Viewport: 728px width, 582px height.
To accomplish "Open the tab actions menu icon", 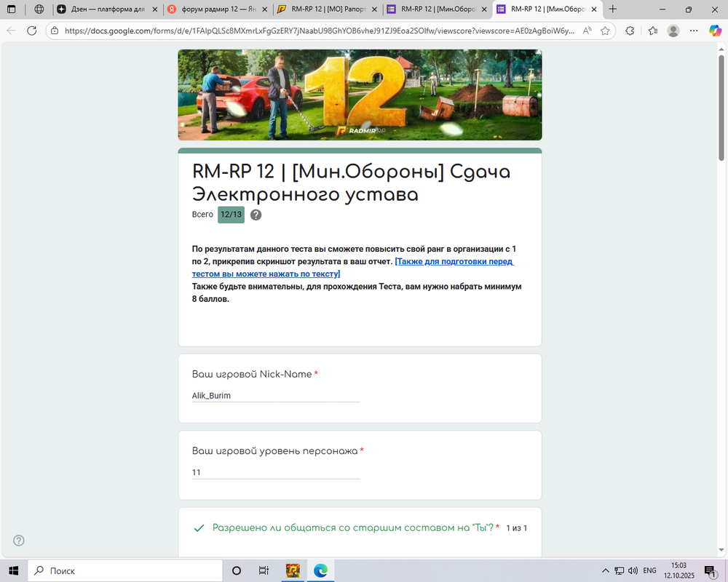I will [x=11, y=9].
